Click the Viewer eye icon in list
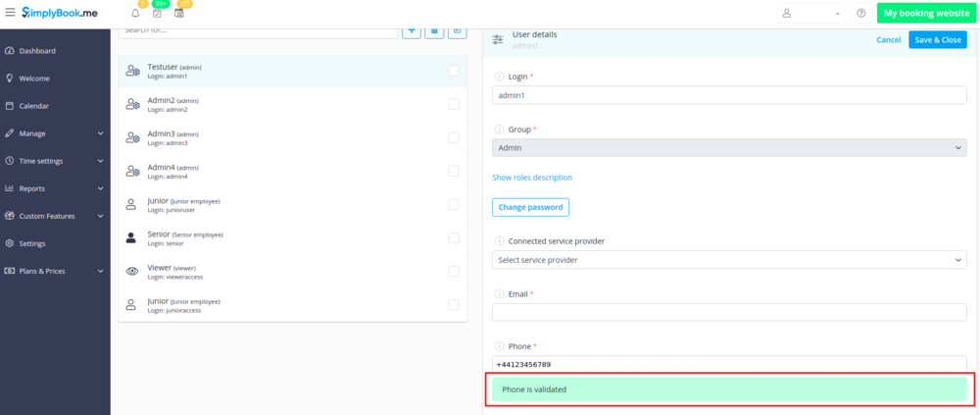Screen dimensions: 980x415 pyautogui.click(x=131, y=271)
